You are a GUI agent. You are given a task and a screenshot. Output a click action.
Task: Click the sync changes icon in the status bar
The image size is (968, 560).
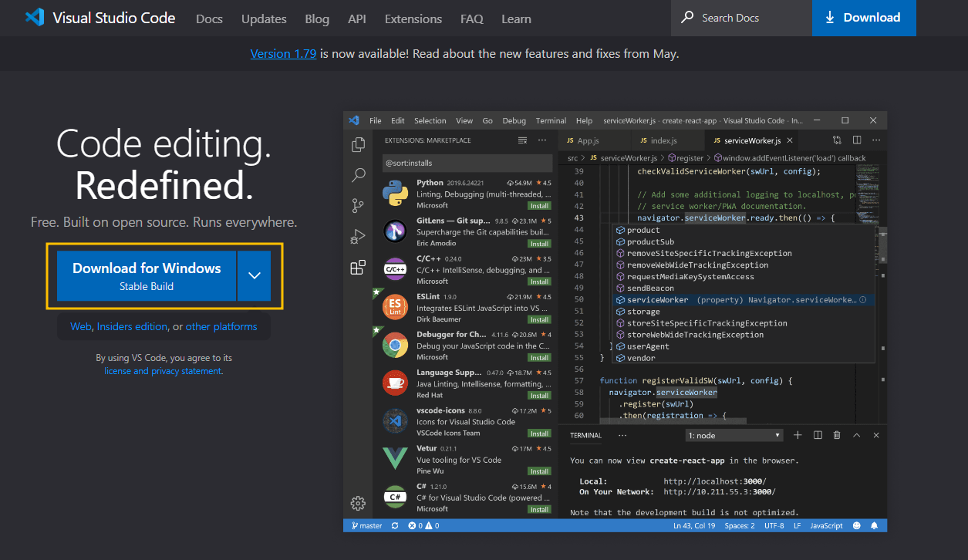click(x=395, y=525)
